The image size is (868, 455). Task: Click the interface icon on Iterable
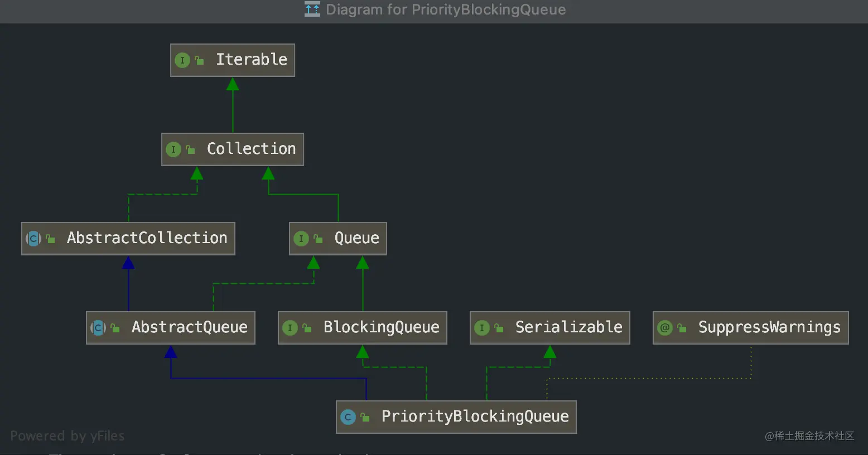[182, 60]
